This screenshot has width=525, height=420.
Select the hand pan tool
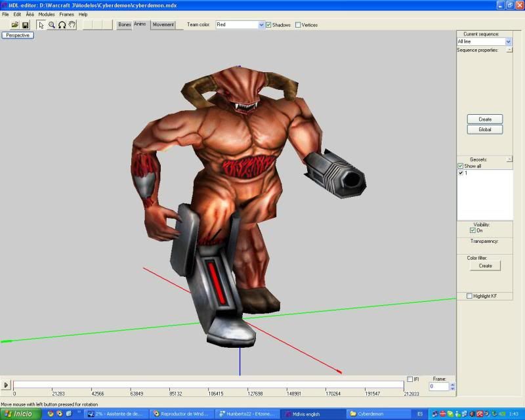pos(72,25)
